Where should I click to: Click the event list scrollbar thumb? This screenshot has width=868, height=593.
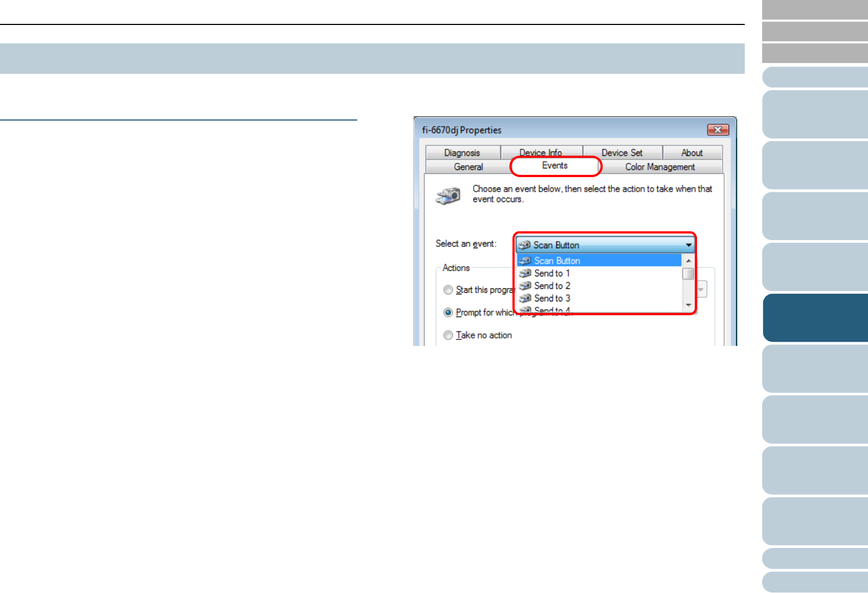pos(688,274)
